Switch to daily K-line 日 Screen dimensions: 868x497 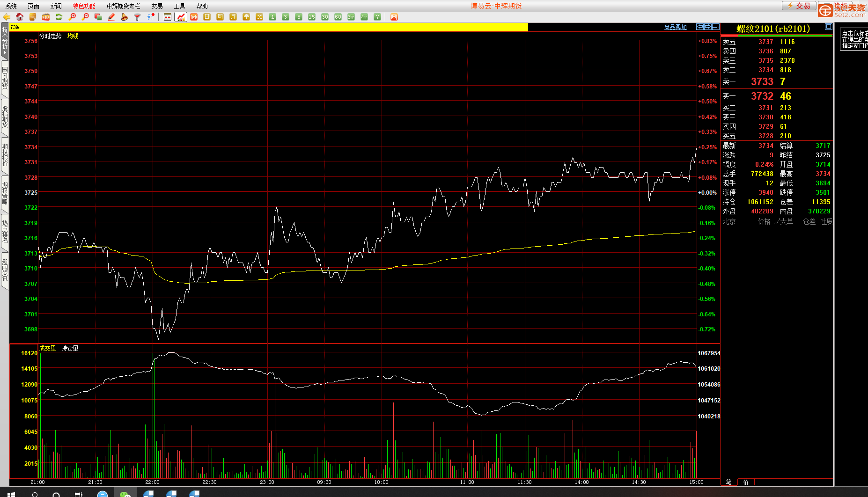(207, 17)
